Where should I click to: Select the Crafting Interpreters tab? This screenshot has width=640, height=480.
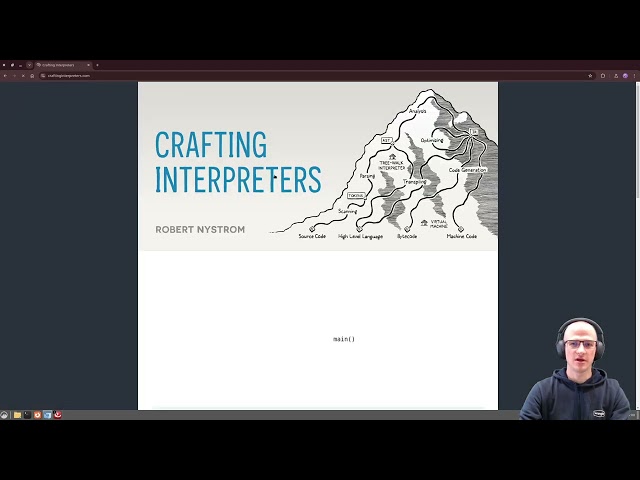click(x=63, y=65)
